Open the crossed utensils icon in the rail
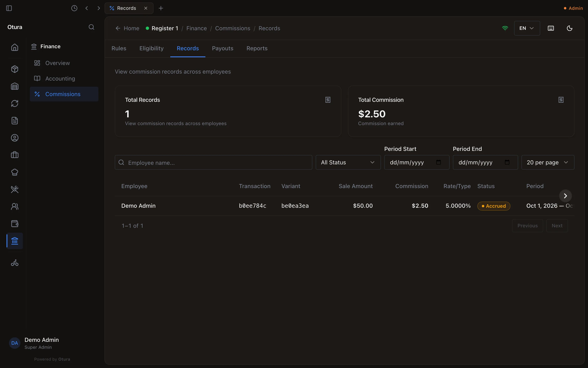Image resolution: width=588 pixels, height=368 pixels. pos(15,189)
